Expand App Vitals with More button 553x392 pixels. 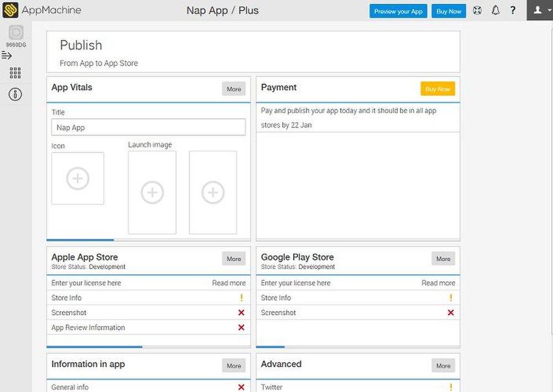point(234,89)
